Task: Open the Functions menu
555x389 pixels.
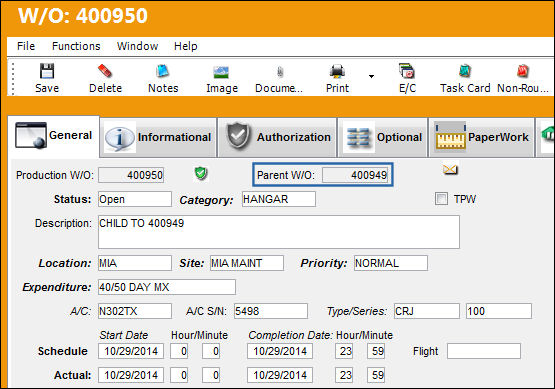Action: [x=76, y=46]
